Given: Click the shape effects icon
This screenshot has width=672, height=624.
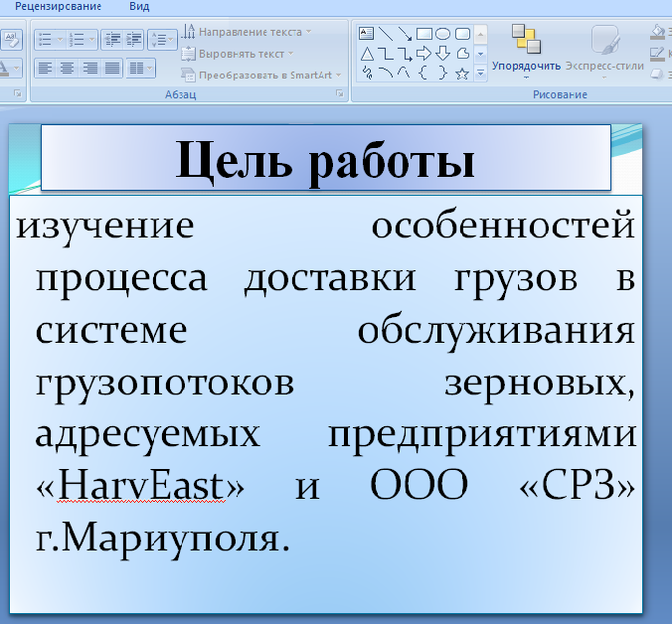Looking at the screenshot, I should (657, 75).
